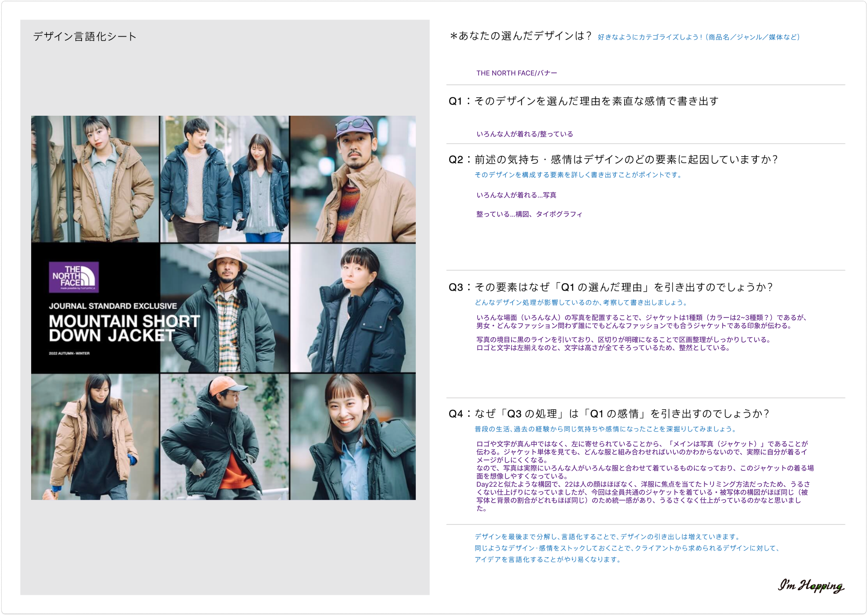Select photo of couple in navy jackets
The height and width of the screenshot is (616, 868).
[224, 179]
